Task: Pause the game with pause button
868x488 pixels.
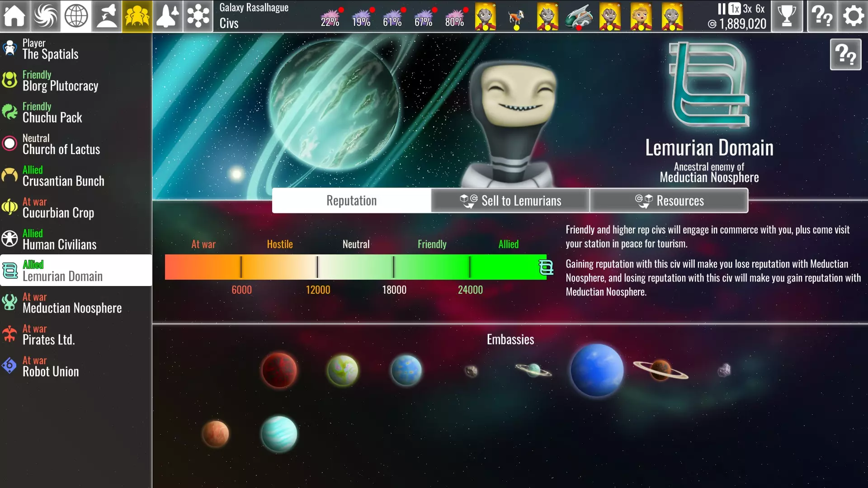Action: pyautogui.click(x=721, y=9)
